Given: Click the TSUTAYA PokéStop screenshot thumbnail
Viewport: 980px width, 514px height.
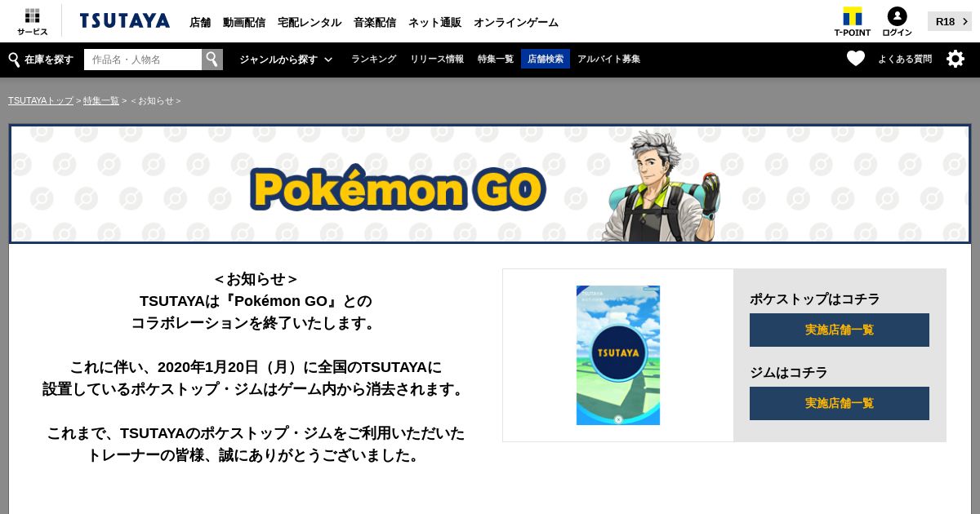Looking at the screenshot, I should [x=618, y=355].
